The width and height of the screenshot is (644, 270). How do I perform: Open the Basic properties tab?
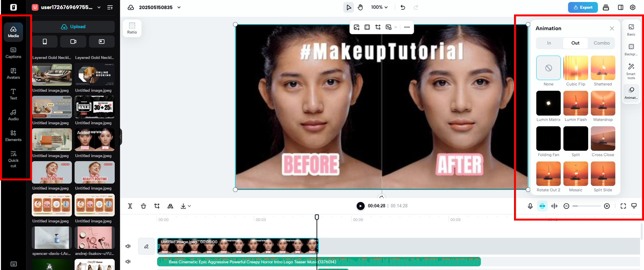(x=631, y=30)
